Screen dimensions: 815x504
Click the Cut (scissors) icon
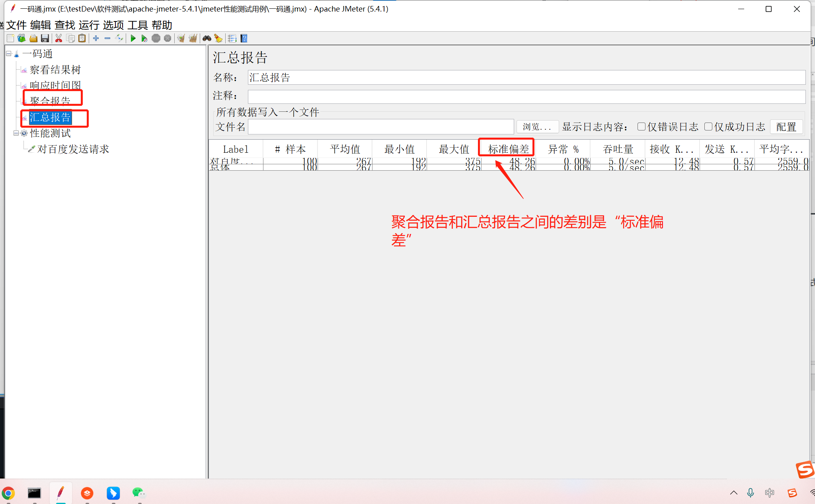coord(58,38)
